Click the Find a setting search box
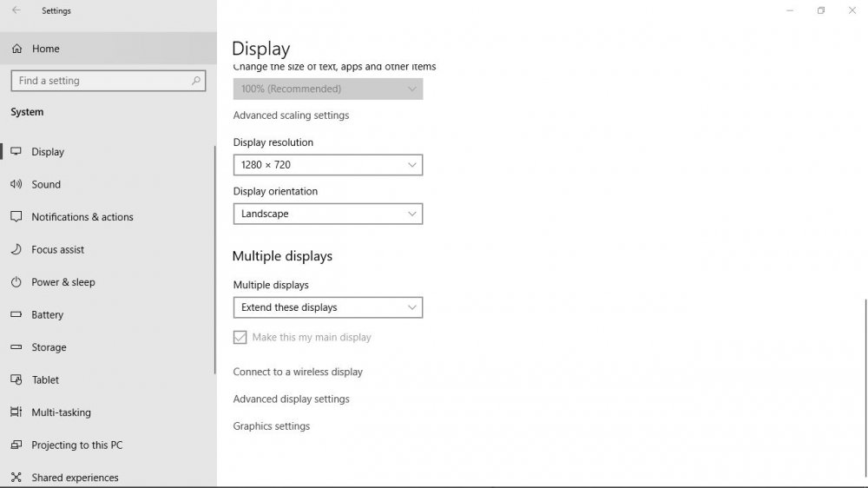 100,81
